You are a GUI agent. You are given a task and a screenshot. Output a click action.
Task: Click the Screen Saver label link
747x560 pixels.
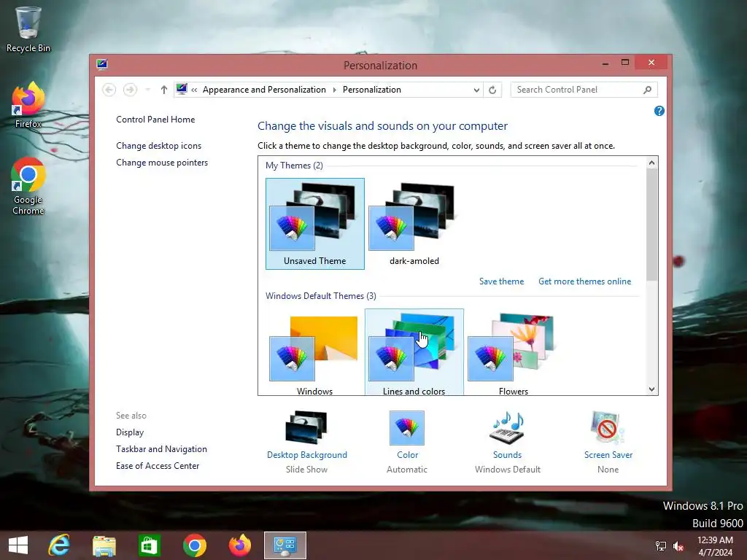(x=608, y=455)
